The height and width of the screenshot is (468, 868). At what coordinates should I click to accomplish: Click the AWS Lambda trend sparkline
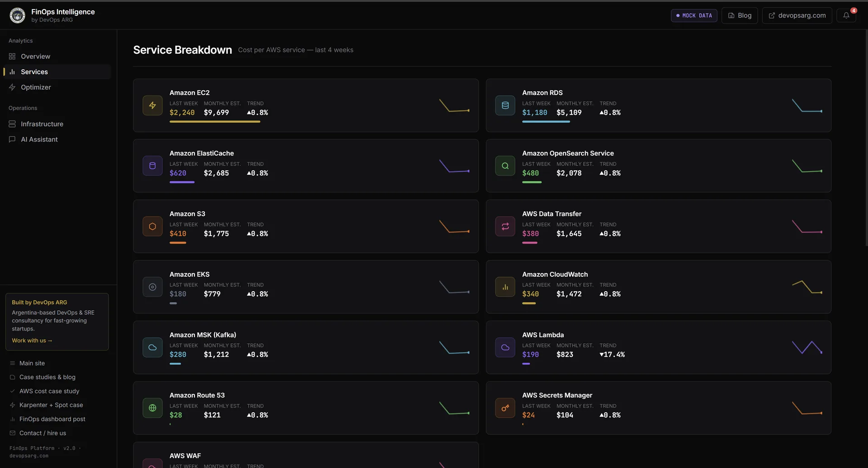tap(807, 347)
